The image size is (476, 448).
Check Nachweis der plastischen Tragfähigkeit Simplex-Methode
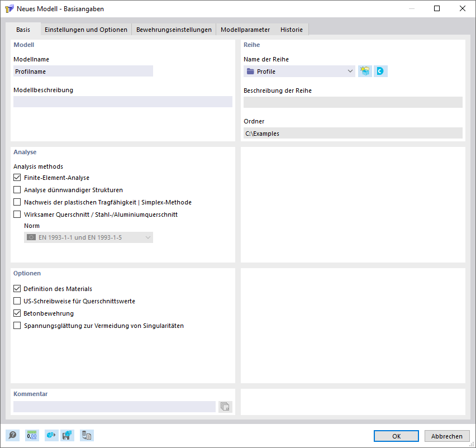point(17,202)
